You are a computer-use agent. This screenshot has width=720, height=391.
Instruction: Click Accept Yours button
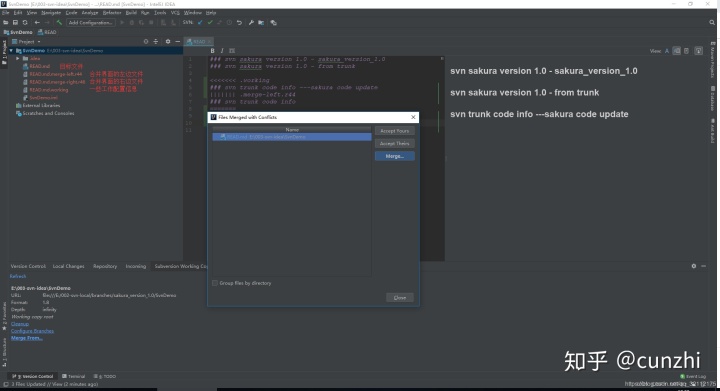pyautogui.click(x=394, y=131)
